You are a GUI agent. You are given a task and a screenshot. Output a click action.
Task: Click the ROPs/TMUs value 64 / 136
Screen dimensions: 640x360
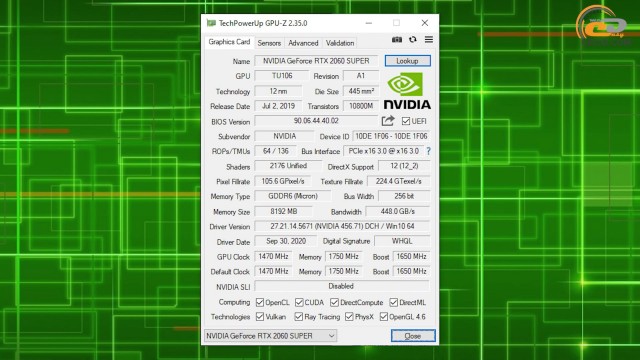(276, 151)
